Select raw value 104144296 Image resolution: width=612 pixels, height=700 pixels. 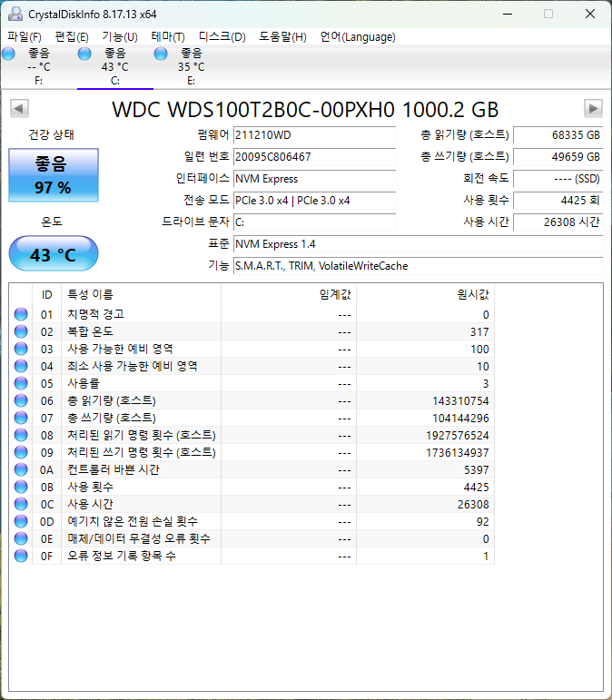coord(460,419)
